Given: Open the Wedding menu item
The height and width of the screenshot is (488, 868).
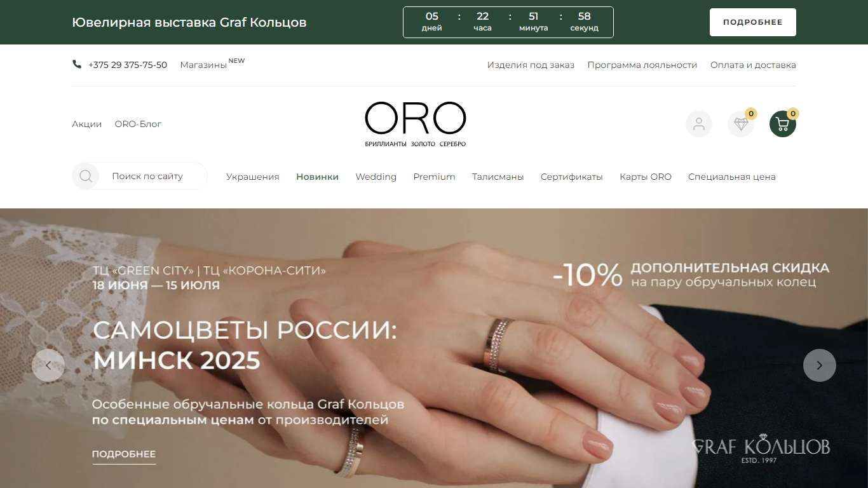Looking at the screenshot, I should pos(376,177).
